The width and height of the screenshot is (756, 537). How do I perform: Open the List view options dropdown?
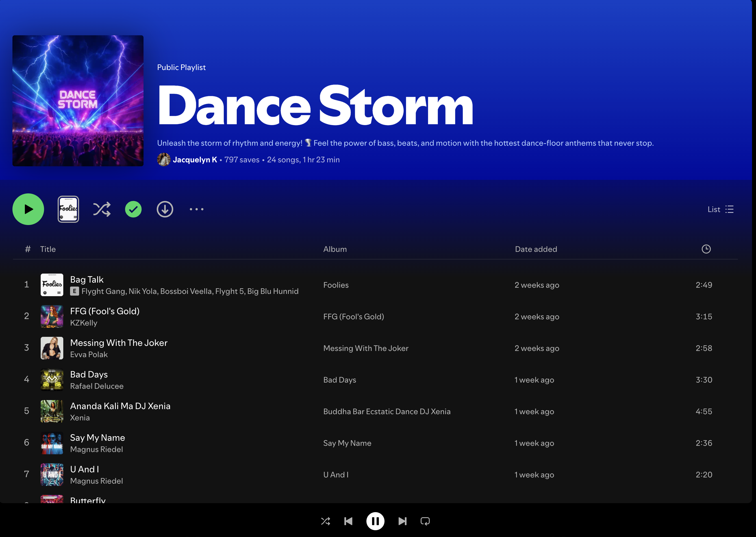pyautogui.click(x=721, y=209)
